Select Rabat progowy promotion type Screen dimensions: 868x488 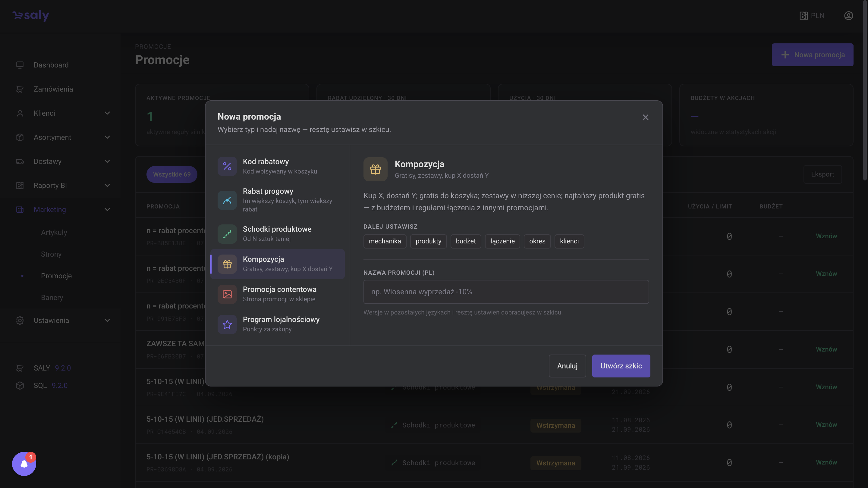click(x=278, y=200)
